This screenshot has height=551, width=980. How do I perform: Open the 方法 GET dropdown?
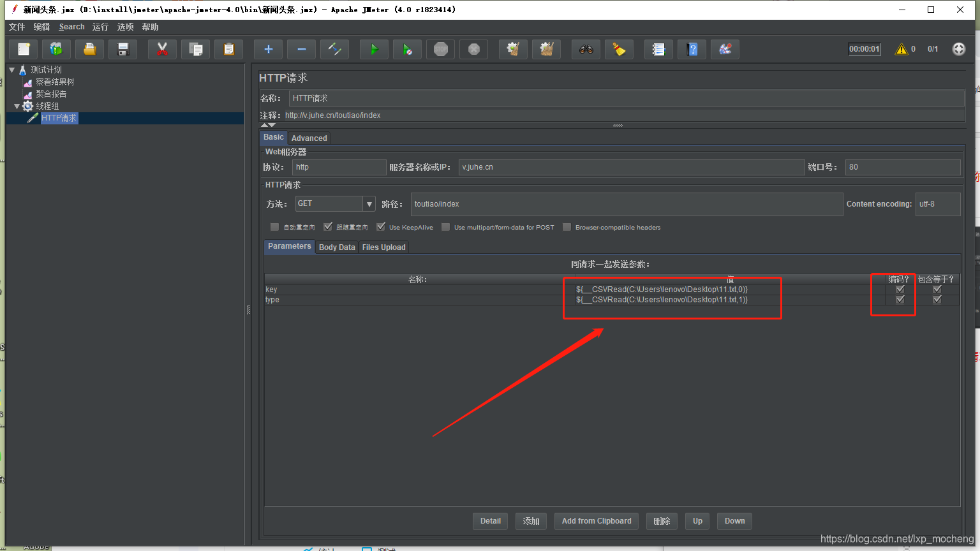point(369,204)
